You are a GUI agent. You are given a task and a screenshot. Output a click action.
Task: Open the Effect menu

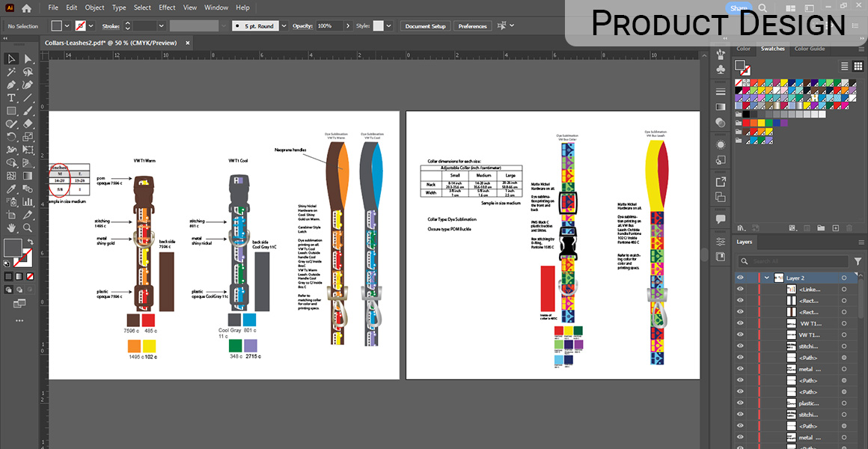167,7
